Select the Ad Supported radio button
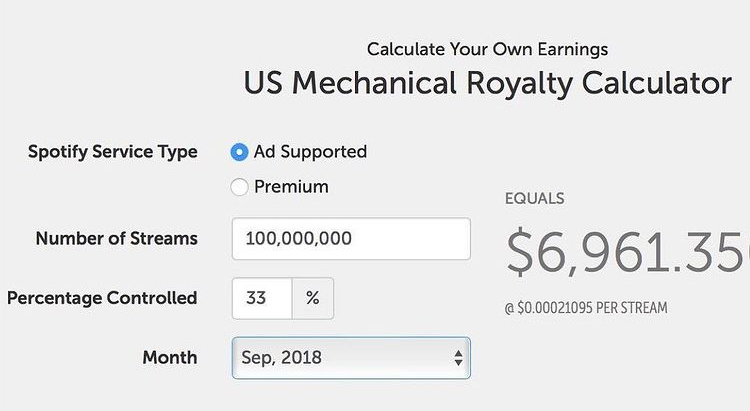 point(239,152)
